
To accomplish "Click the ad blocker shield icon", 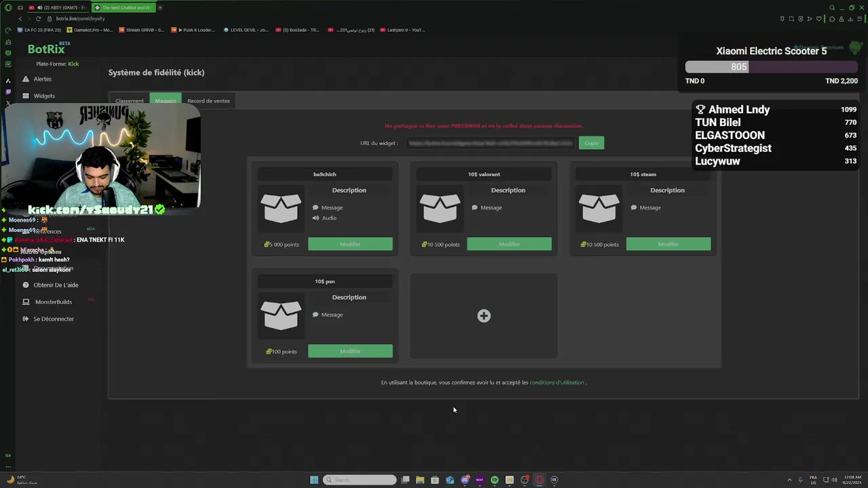I will tap(800, 19).
